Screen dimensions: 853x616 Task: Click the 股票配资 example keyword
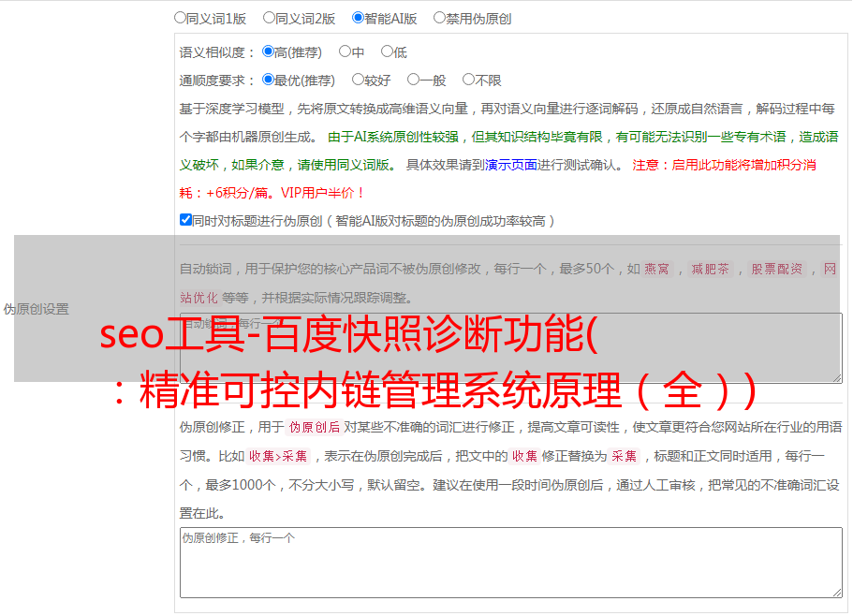(777, 269)
